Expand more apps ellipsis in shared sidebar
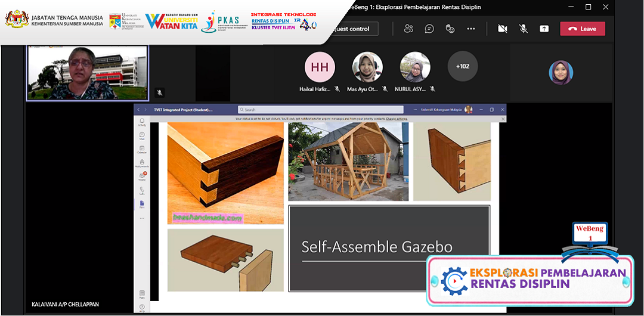This screenshot has width=644, height=316. pos(142,218)
